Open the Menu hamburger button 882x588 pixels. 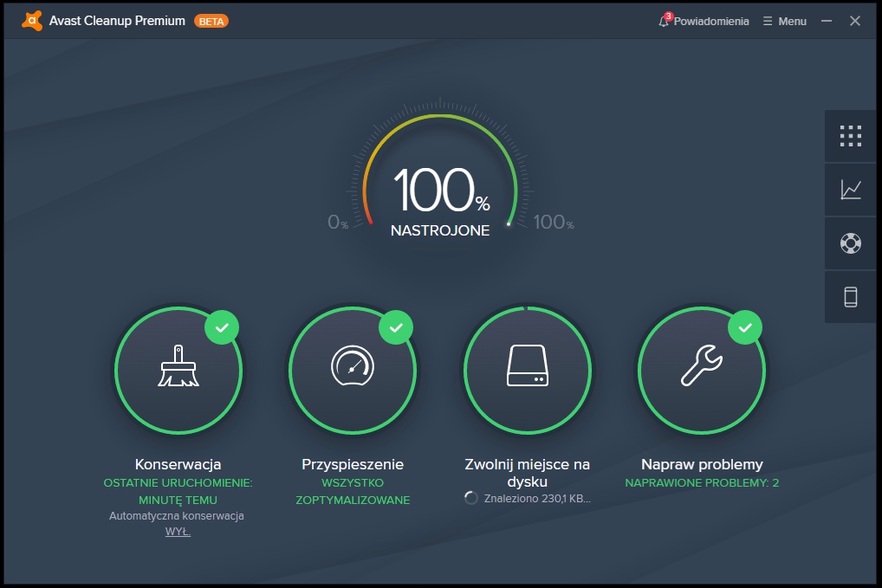785,22
